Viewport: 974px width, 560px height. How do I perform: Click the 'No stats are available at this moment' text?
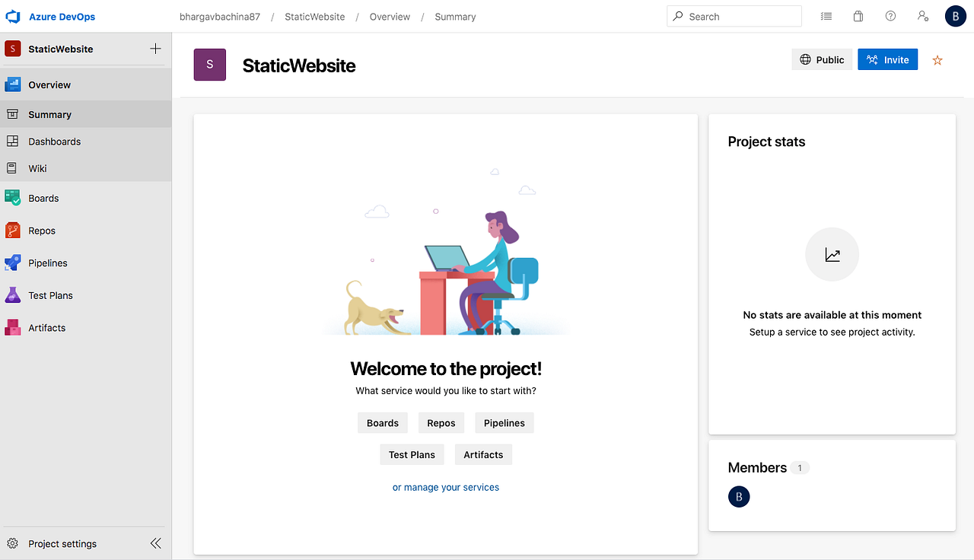(832, 315)
